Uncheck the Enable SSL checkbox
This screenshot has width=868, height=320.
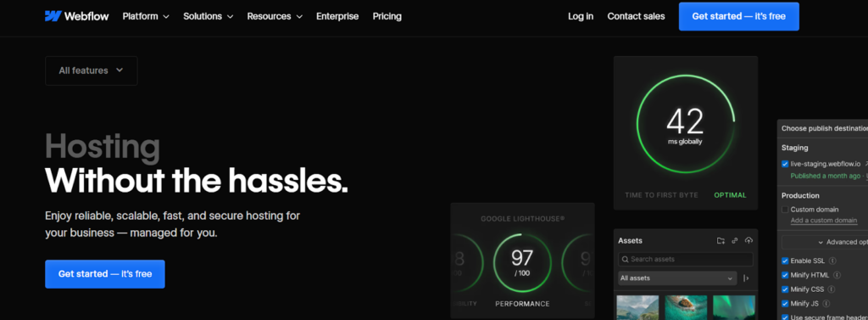coord(785,261)
